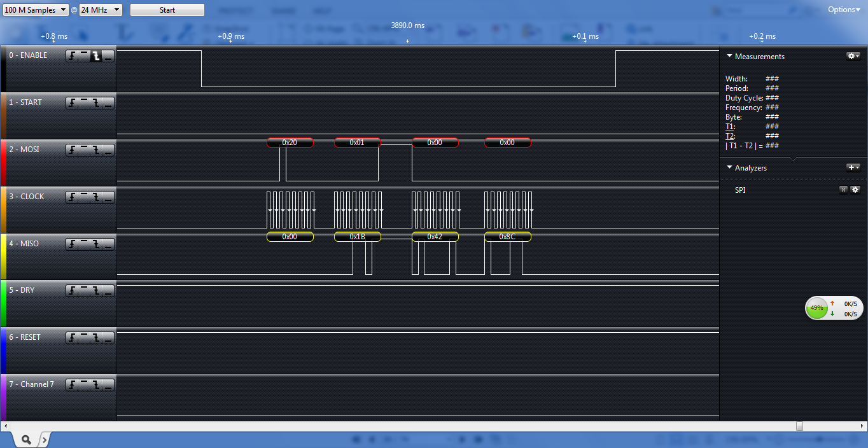The width and height of the screenshot is (868, 448).
Task: Open the arrow tab beside magnifier tab
Action: tap(45, 440)
